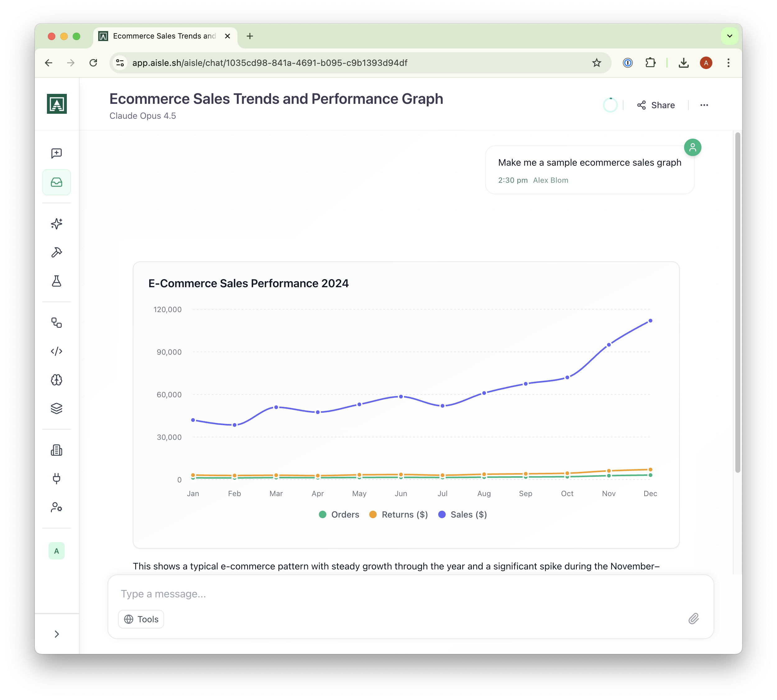Click the Share button
The image size is (777, 700).
(656, 105)
